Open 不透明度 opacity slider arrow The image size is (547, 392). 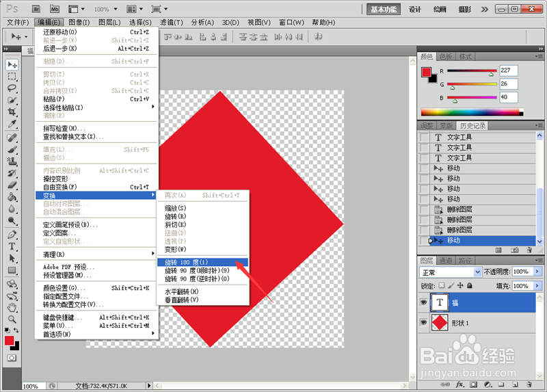(x=537, y=272)
